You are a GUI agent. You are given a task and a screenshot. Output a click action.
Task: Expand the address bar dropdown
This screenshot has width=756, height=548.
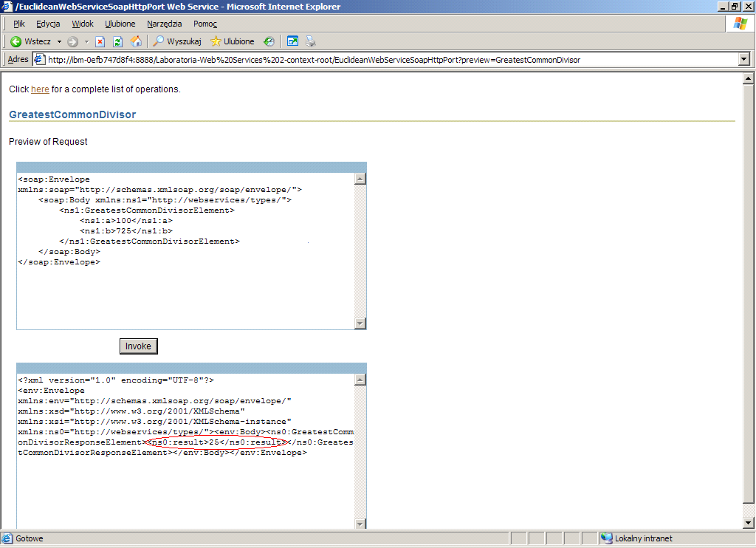[x=744, y=59]
